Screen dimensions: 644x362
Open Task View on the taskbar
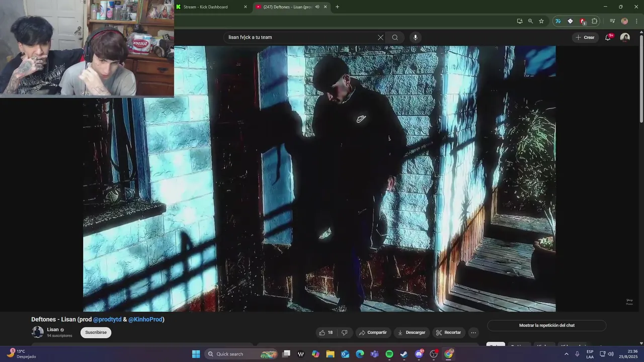286,354
